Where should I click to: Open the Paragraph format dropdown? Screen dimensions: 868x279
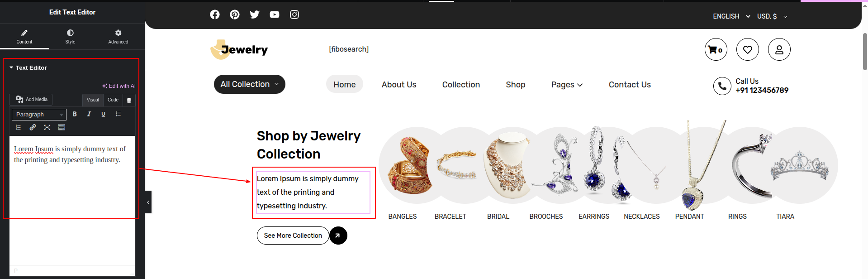[39, 115]
